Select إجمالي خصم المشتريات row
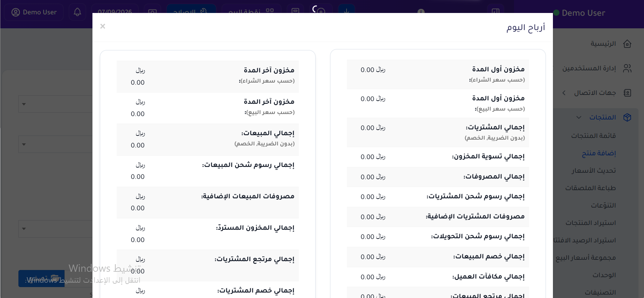 (x=208, y=290)
